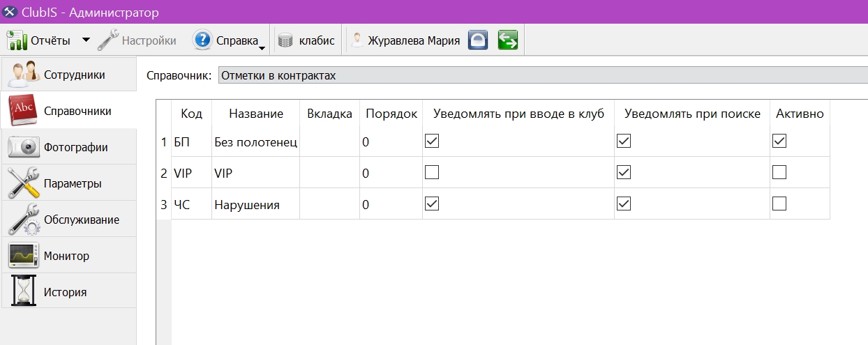Screen dimensions: 868x345
Task: Uncheck club entry notification for Нарушения
Action: 432,204
